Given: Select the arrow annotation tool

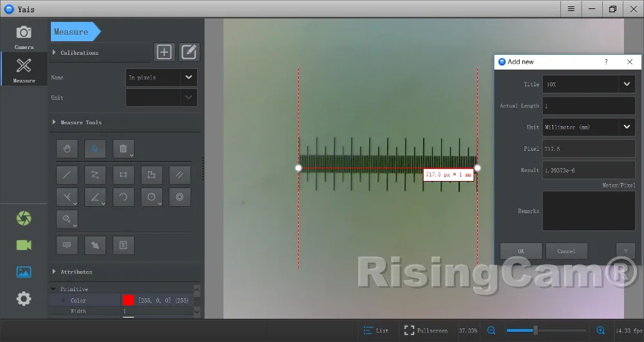Looking at the screenshot, I should tap(95, 245).
